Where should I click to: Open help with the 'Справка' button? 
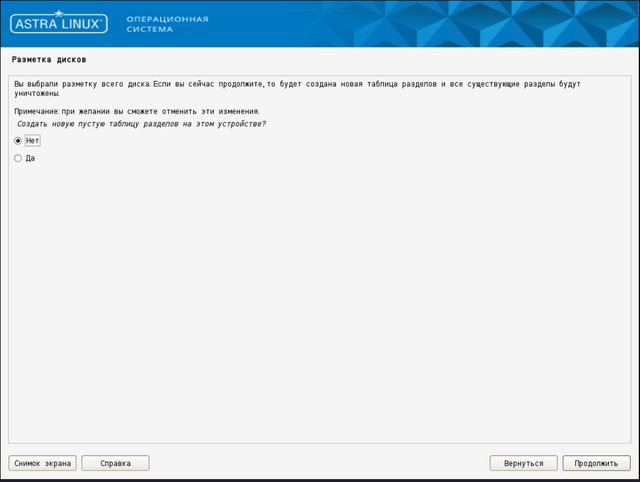(115, 463)
